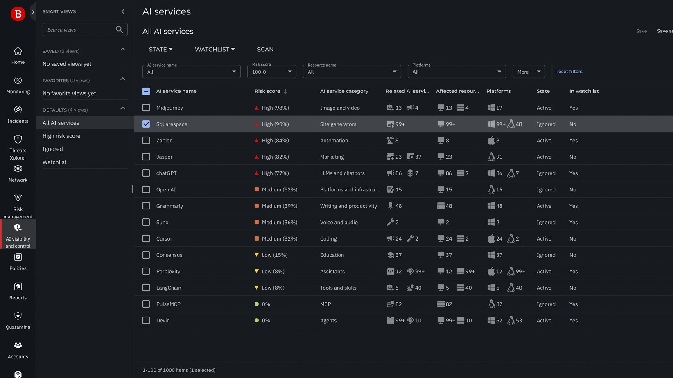This screenshot has width=673, height=378.
Task: Click Linux platform icon in LangChain row
Action: [511, 287]
